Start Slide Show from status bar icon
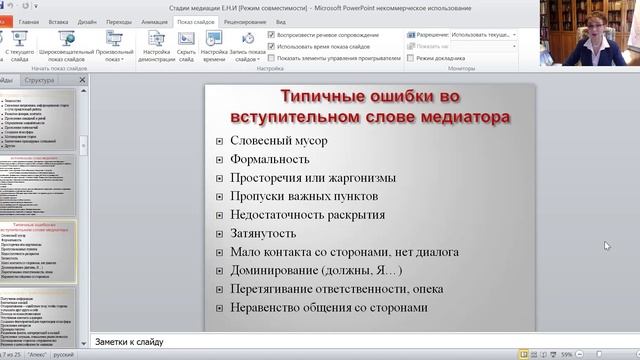Image resolution: width=640 pixels, height=360 pixels. (x=553, y=354)
